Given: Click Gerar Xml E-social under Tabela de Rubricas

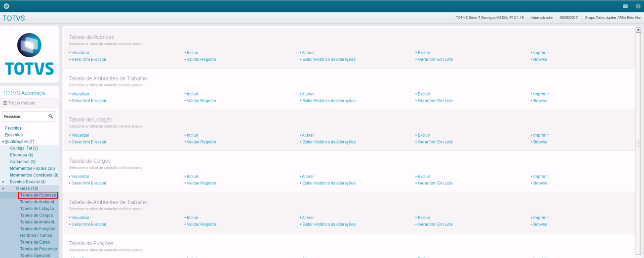Looking at the screenshot, I should point(88,60).
